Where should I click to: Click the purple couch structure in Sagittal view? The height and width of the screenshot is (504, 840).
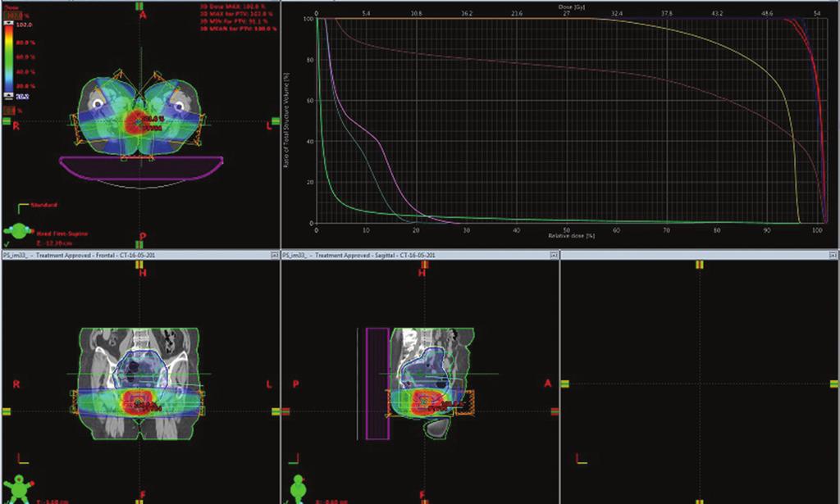tap(377, 384)
